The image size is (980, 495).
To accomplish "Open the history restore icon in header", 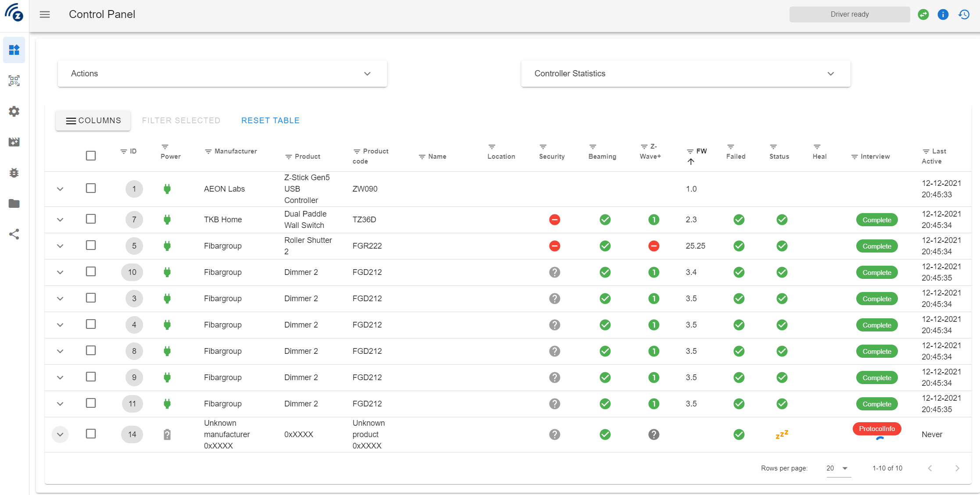I will pyautogui.click(x=964, y=14).
